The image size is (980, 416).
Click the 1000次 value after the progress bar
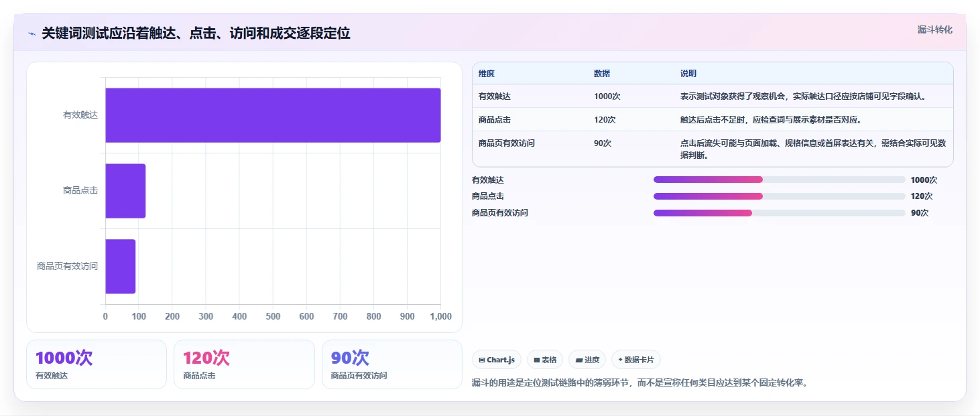click(x=924, y=180)
